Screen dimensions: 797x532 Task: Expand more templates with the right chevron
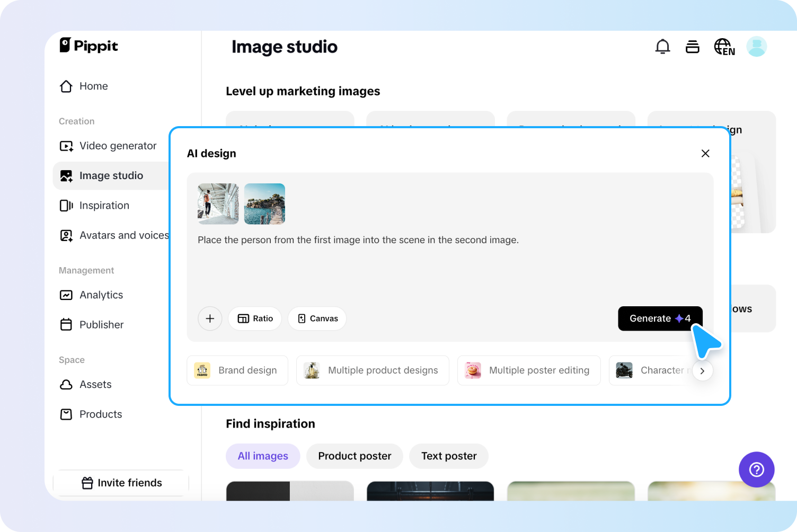702,370
